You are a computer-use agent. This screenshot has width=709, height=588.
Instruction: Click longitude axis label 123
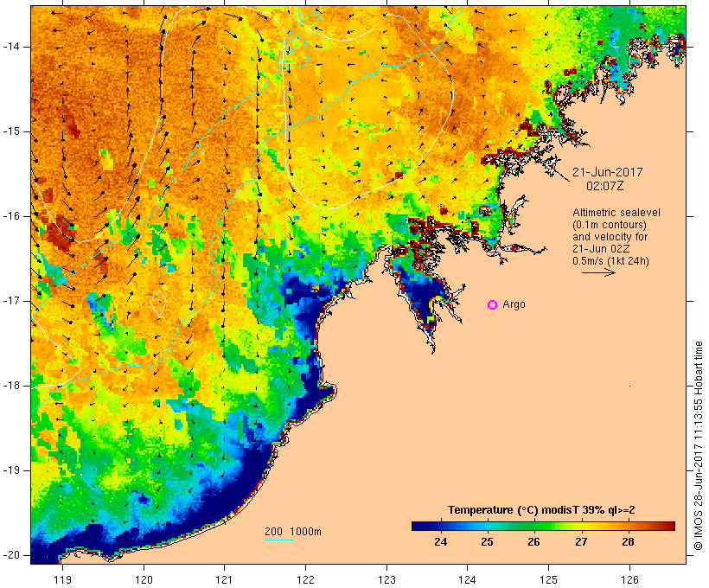pos(386,580)
